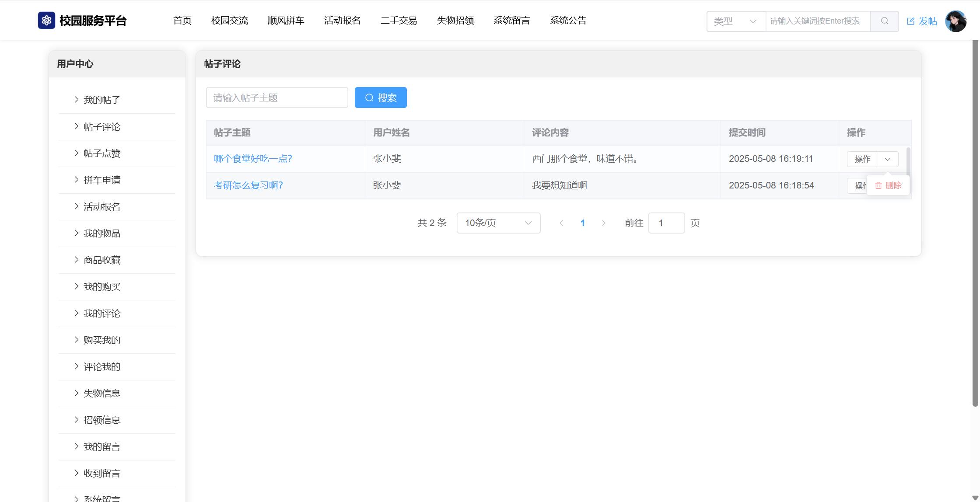Open 顺风拼车 navigation menu item
This screenshot has width=980, height=502.
tap(286, 21)
